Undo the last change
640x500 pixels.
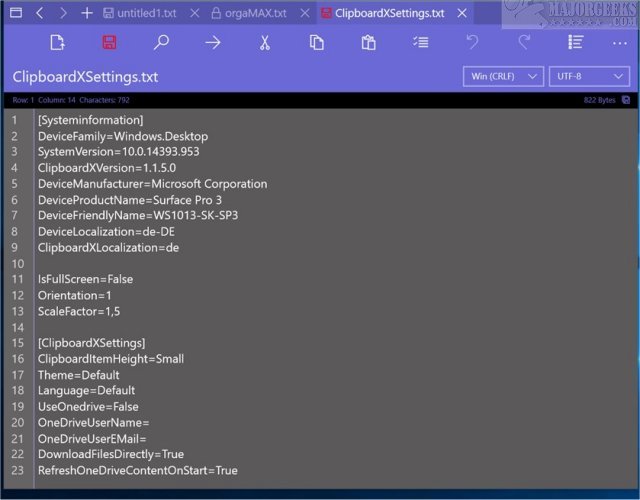pyautogui.click(x=472, y=42)
